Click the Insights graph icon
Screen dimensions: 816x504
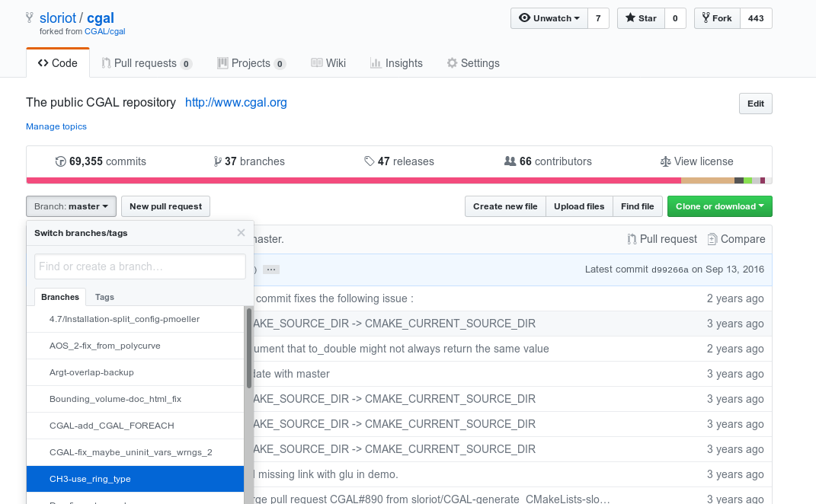[x=375, y=63]
